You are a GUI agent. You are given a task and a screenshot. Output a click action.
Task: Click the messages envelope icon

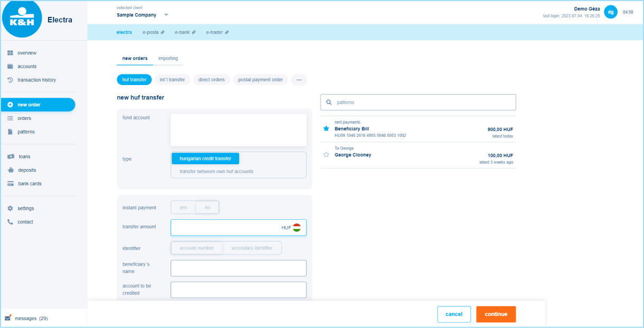coord(8,318)
